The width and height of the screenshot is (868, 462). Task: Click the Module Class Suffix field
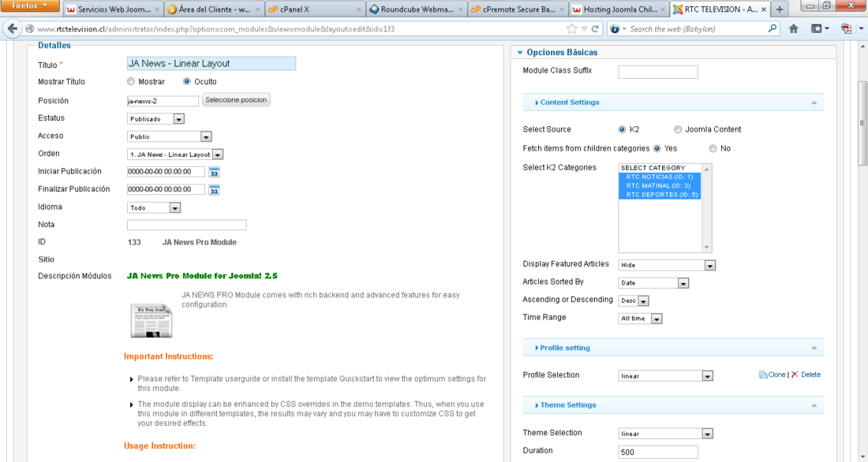click(658, 72)
